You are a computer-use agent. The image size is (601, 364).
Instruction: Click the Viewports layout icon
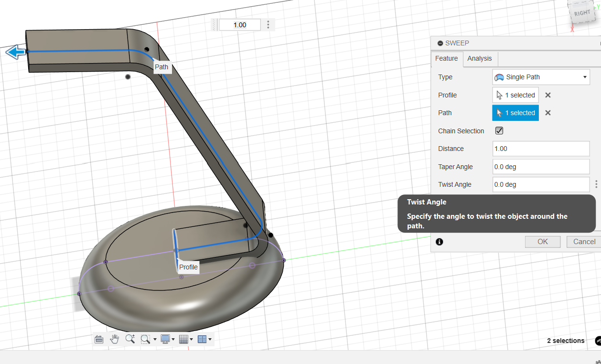(x=202, y=339)
